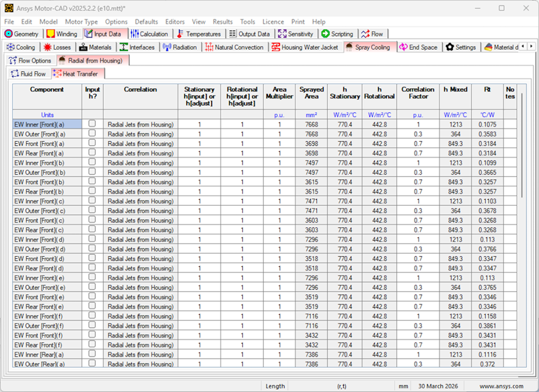Screen dimensions: 539x392
Task: Open the www.ansys.com link in status bar
Action: pyautogui.click(x=501, y=386)
